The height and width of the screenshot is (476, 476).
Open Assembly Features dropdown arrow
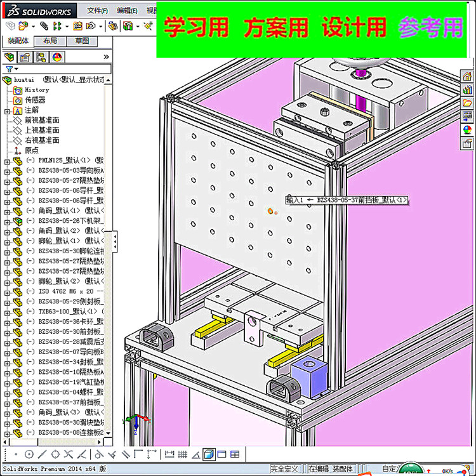tap(138, 27)
